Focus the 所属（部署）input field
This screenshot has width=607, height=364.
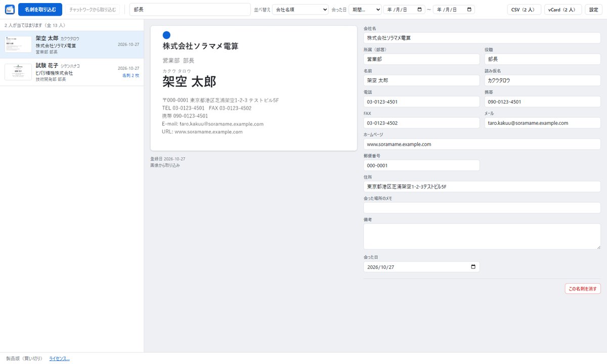point(421,59)
